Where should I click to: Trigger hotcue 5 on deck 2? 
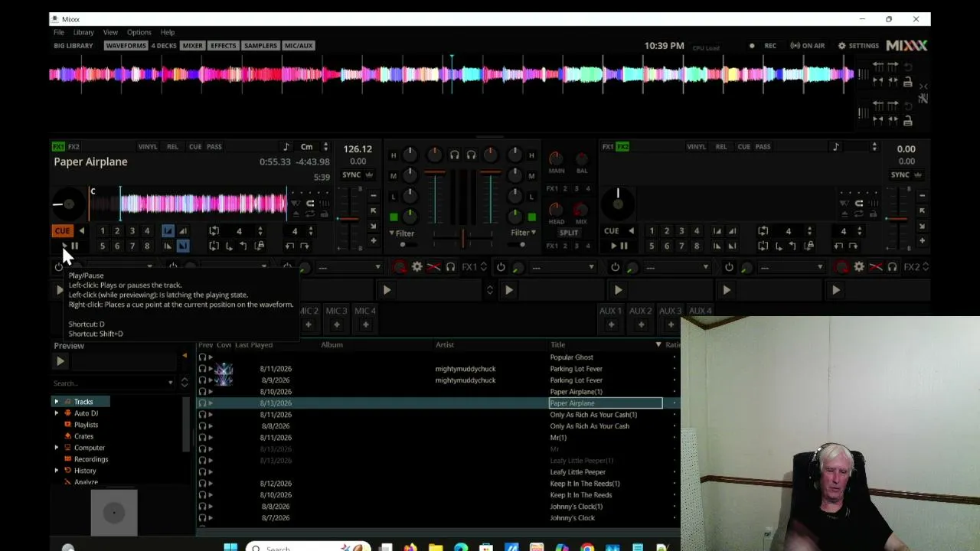tap(652, 246)
